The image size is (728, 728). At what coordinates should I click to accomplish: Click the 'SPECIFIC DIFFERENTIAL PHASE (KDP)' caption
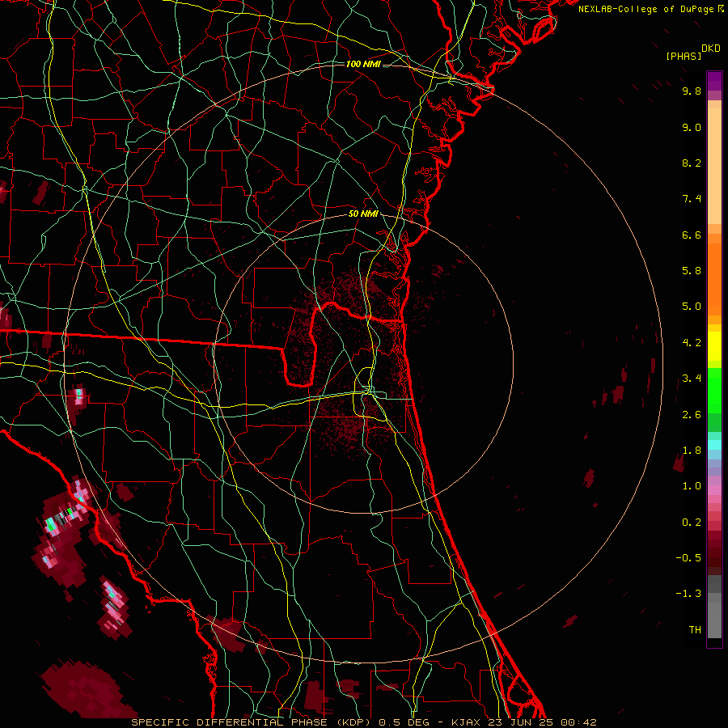click(x=252, y=722)
